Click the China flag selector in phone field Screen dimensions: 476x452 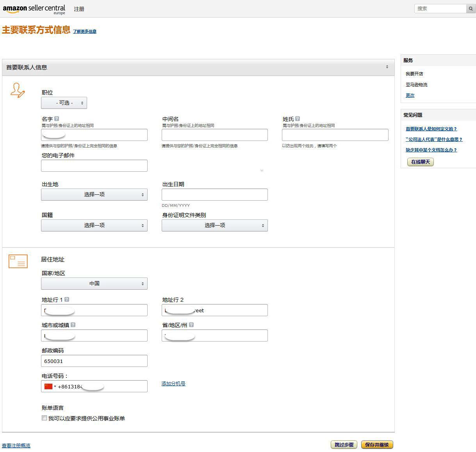48,386
